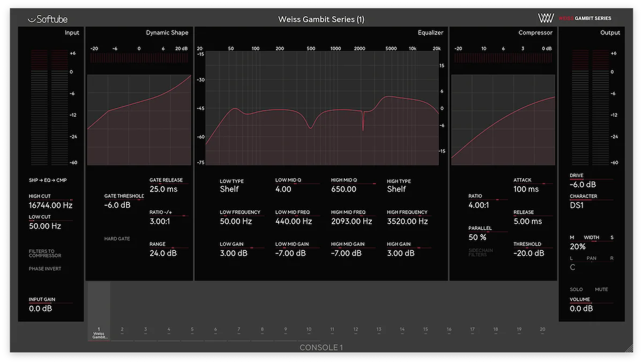The width and height of the screenshot is (643, 364).
Task: Set the High Mid Q 650.00 value
Action: click(x=353, y=185)
